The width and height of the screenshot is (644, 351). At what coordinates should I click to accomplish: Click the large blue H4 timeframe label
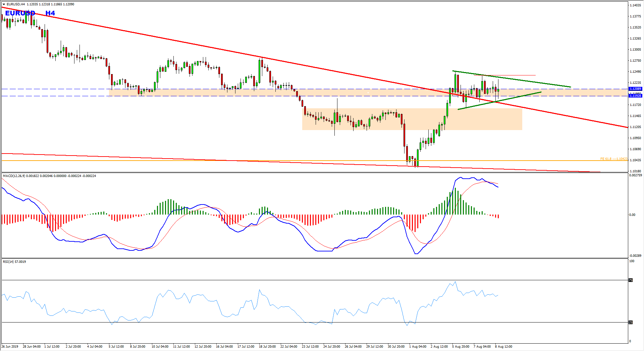(x=50, y=13)
